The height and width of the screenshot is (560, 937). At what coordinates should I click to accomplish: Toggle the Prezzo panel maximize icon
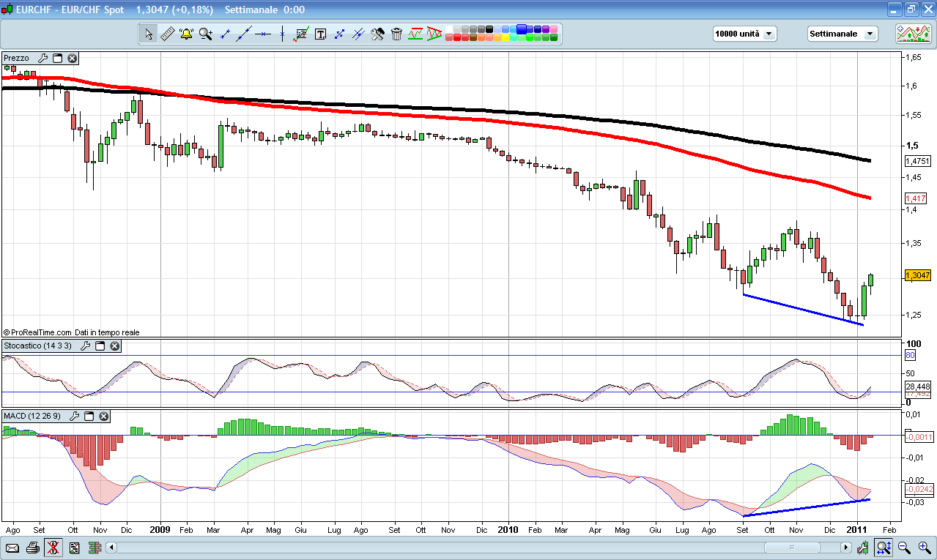point(57,59)
